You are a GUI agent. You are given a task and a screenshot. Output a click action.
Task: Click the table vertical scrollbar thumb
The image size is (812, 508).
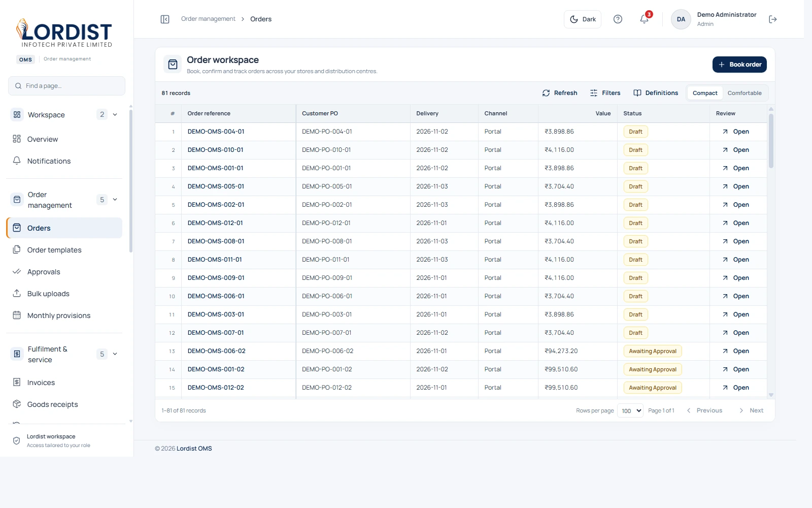[x=771, y=140]
